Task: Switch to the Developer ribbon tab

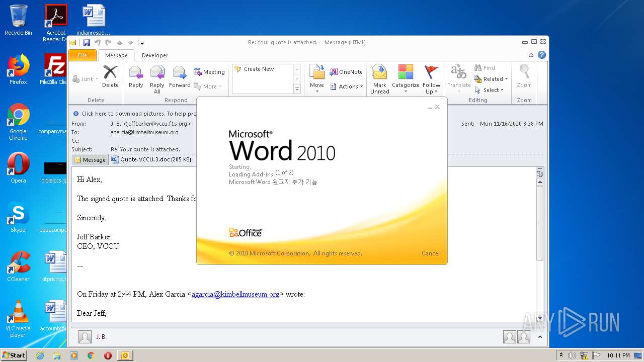Action: coord(155,55)
